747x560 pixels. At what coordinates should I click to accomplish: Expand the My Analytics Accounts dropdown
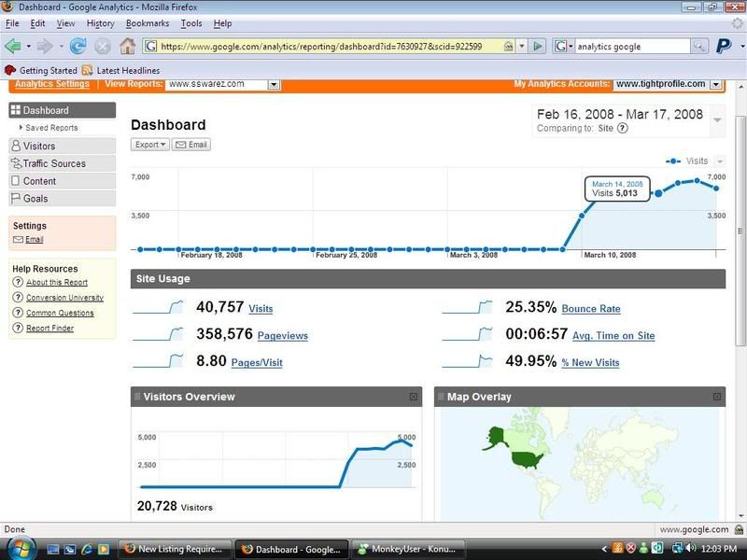715,84
